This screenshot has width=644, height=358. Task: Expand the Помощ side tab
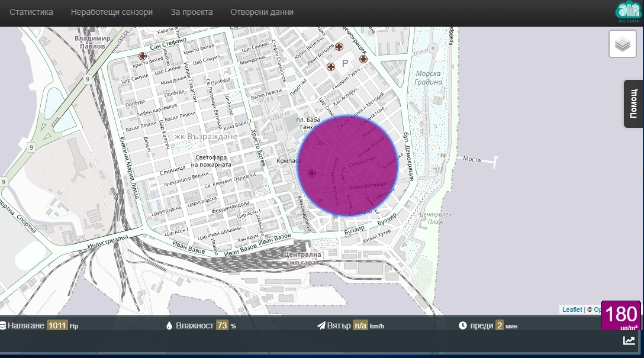(633, 104)
